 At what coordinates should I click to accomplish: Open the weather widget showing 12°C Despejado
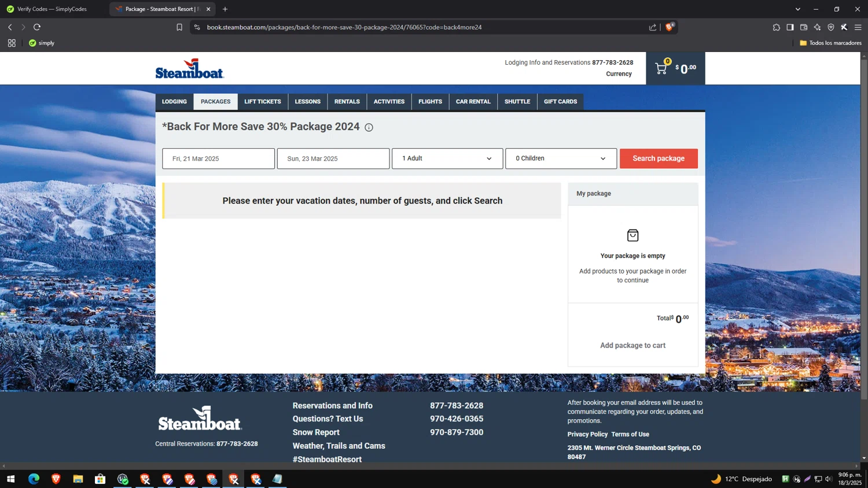coord(742,479)
